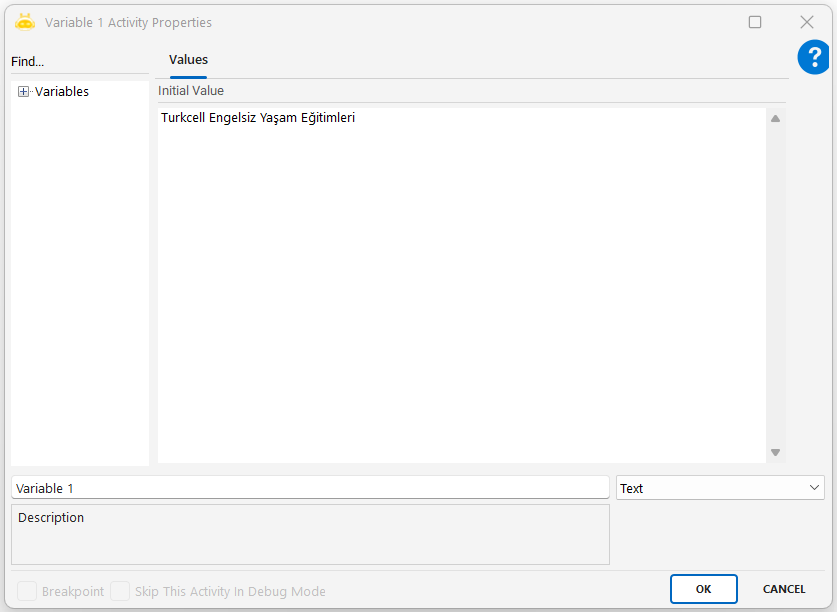837x612 pixels.
Task: Expand the Variables tree node plus icon
Action: tap(23, 92)
